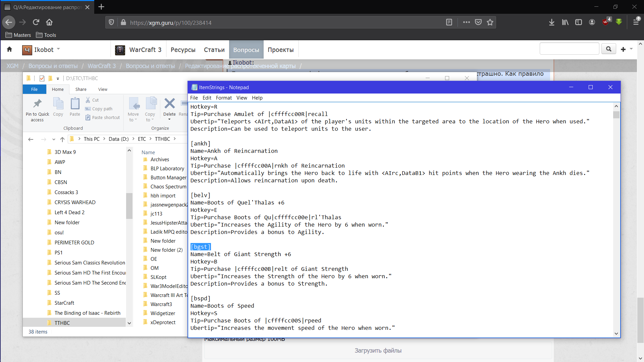Click Загрузить файлы upload button
The image size is (644, 362).
coord(378,351)
